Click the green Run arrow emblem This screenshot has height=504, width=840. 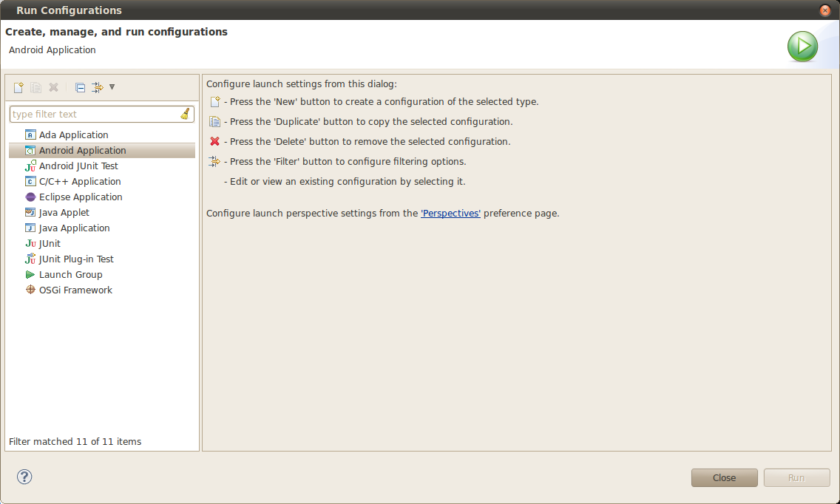(802, 46)
